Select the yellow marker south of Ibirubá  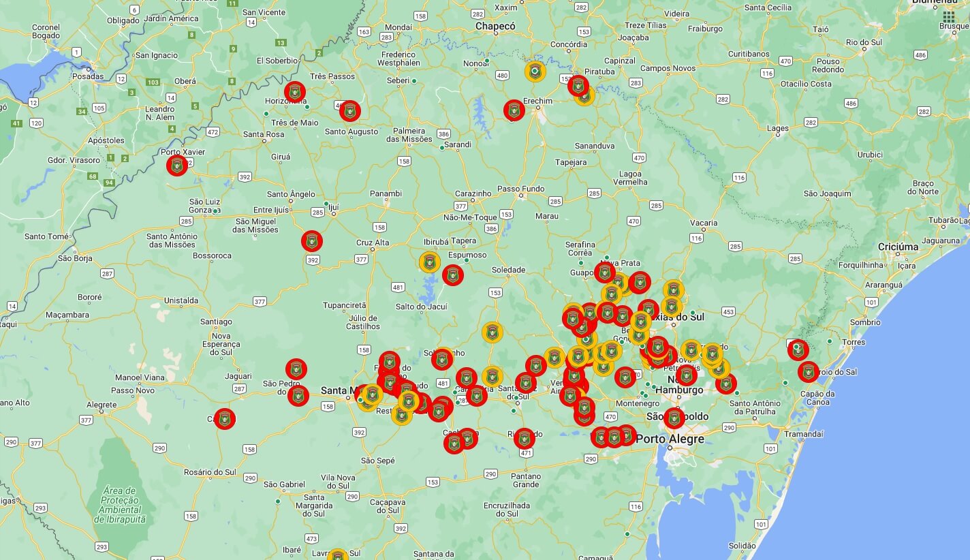pos(430,262)
